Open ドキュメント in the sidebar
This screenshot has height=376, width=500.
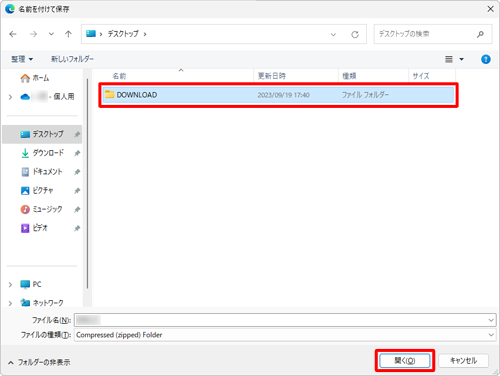[47, 172]
